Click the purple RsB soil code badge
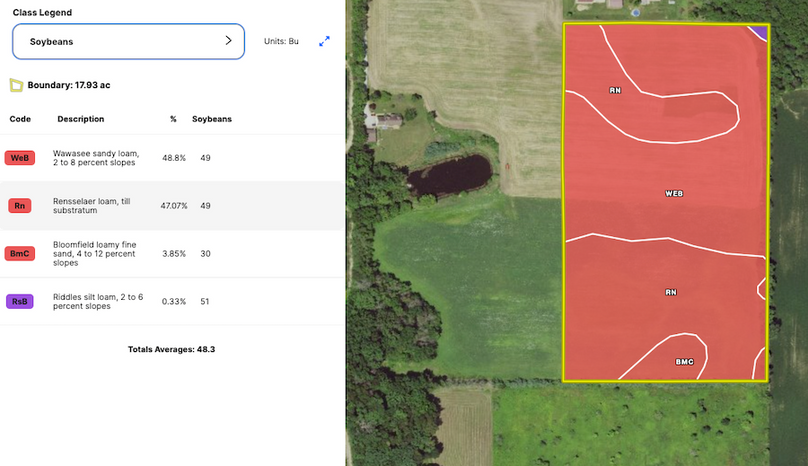 coord(19,301)
